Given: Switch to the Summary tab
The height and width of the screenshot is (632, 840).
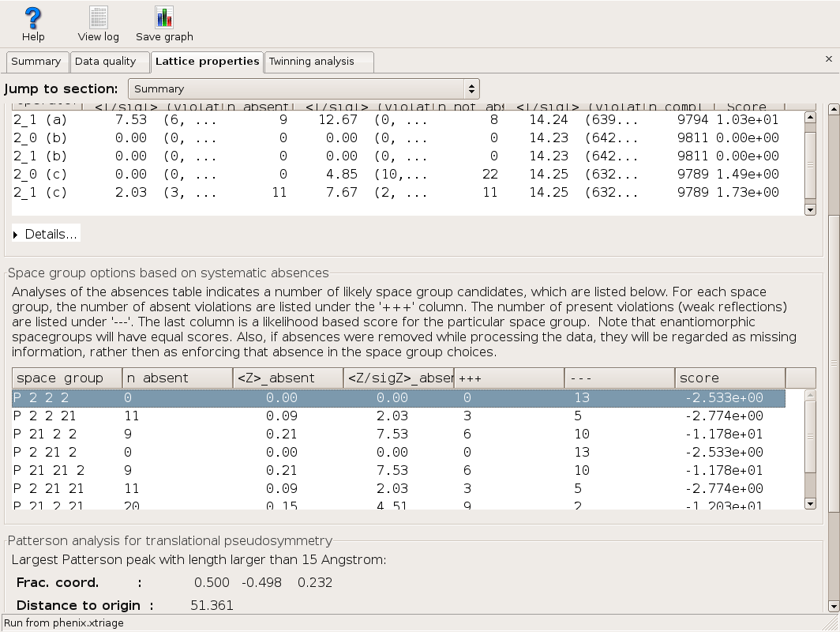Looking at the screenshot, I should (36, 62).
